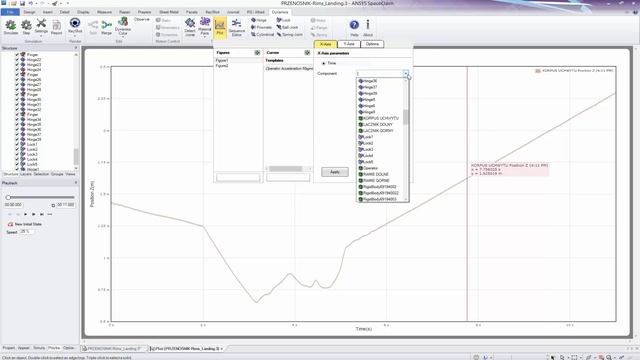Click the play button in Playback panel
Screen dimensions: 640x360
(25, 214)
